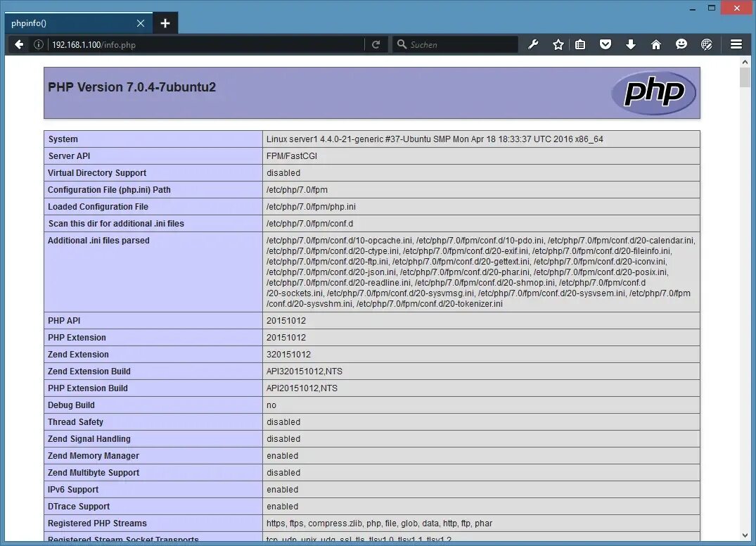The image size is (756, 546).
Task: Save page to Pocket
Action: pos(606,44)
